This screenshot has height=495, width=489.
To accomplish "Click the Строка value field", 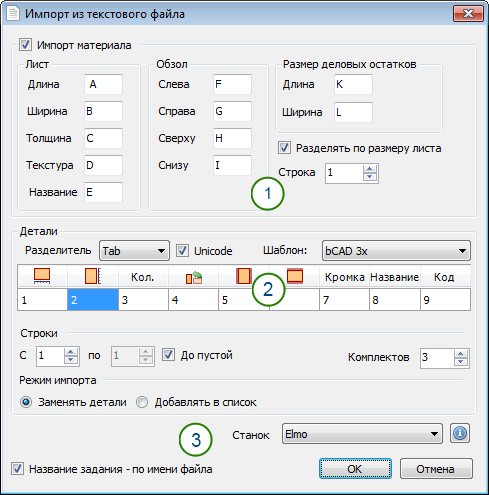I will [344, 173].
